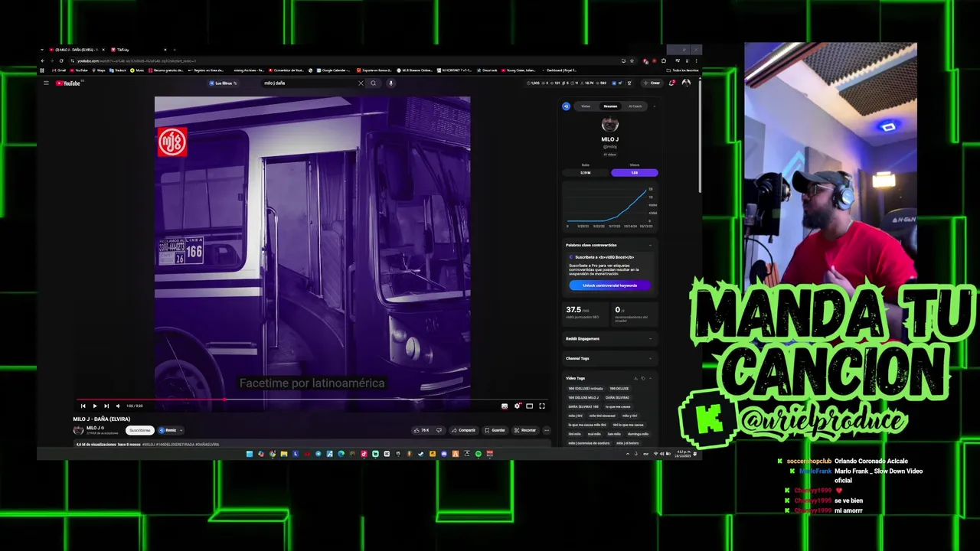Image resolution: width=980 pixels, height=551 pixels.
Task: Go to the YouTube home logo
Action: [x=68, y=83]
